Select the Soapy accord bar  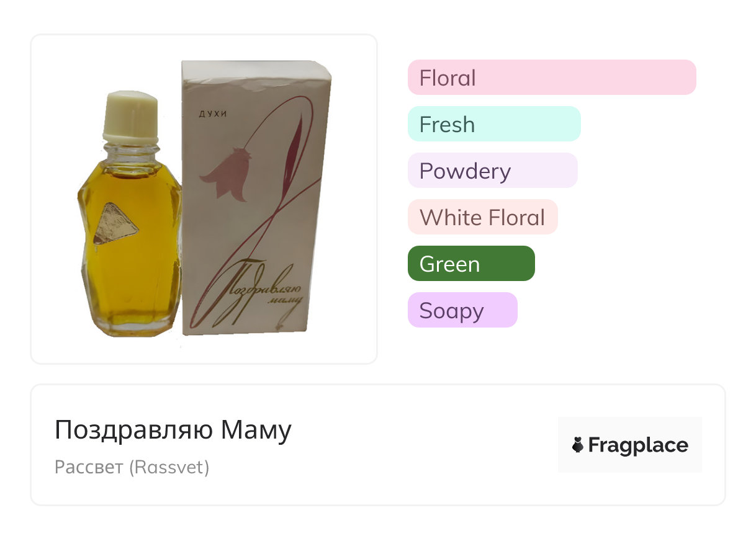tap(462, 310)
